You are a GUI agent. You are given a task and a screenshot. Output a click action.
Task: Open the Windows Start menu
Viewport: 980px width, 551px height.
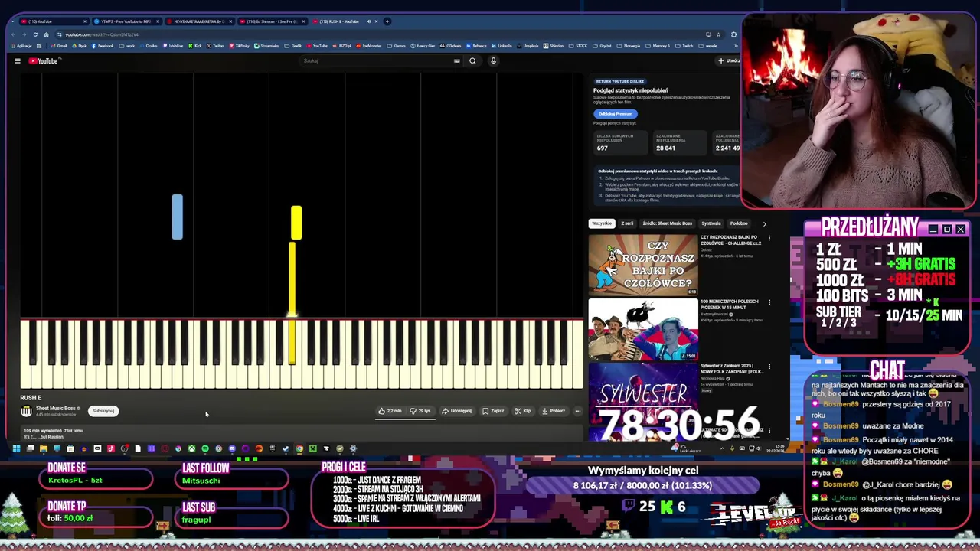[17, 448]
